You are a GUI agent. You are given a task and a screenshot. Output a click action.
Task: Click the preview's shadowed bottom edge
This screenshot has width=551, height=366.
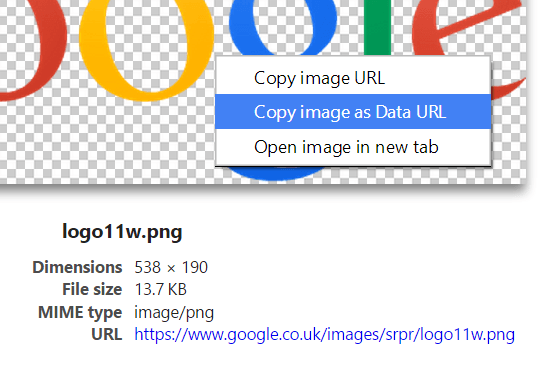(x=264, y=189)
